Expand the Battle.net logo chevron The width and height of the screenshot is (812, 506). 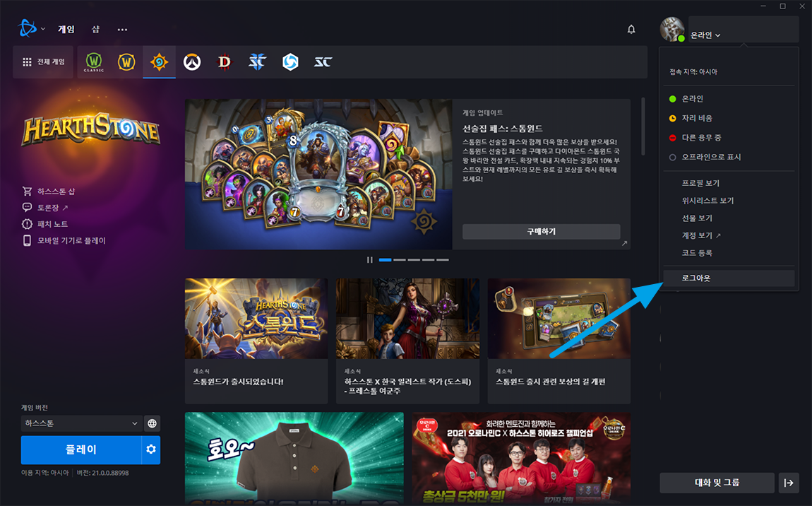tap(43, 29)
